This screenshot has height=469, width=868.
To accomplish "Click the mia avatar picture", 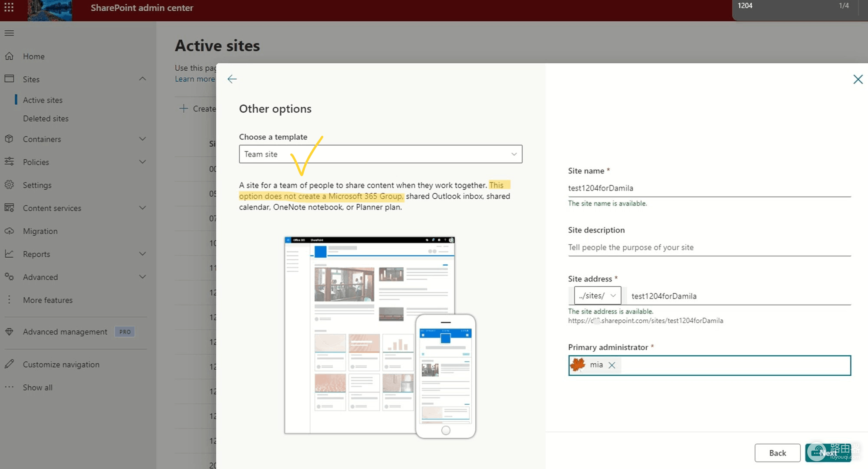I will (578, 364).
